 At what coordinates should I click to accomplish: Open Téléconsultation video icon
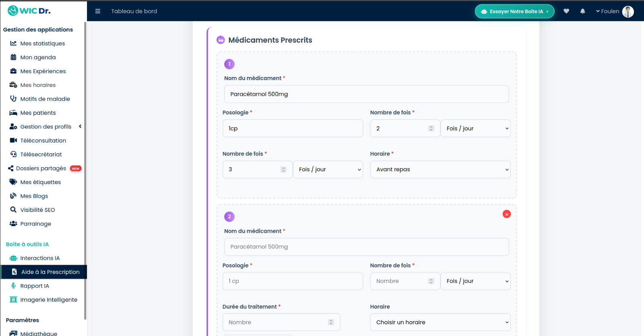[x=13, y=140]
